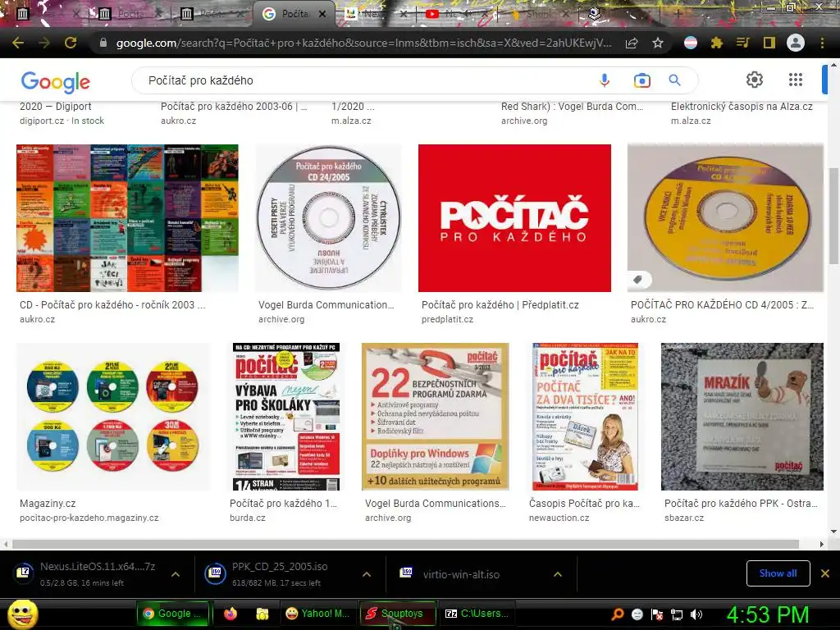Open the Počítač za dva tisíce cover image

[585, 417]
